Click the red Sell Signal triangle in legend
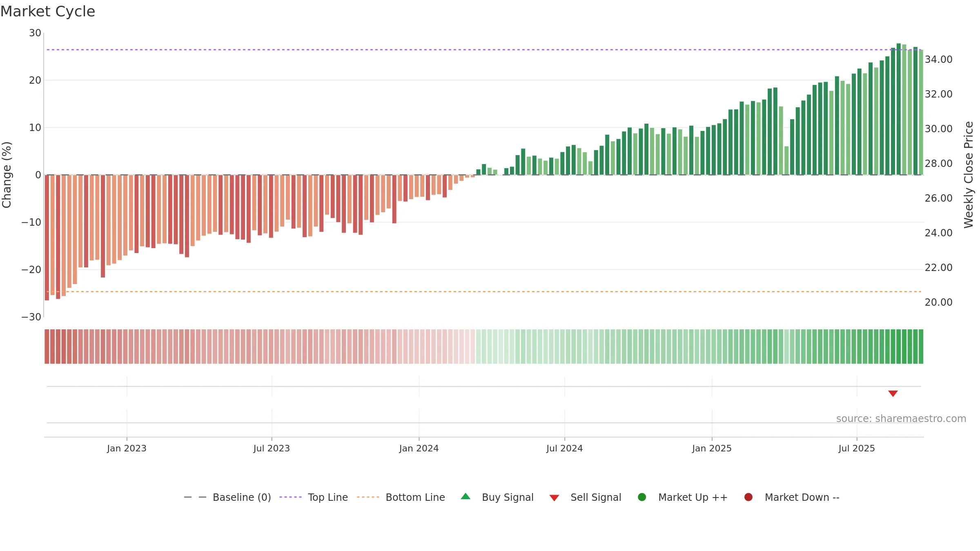The height and width of the screenshot is (551, 980). tap(554, 498)
